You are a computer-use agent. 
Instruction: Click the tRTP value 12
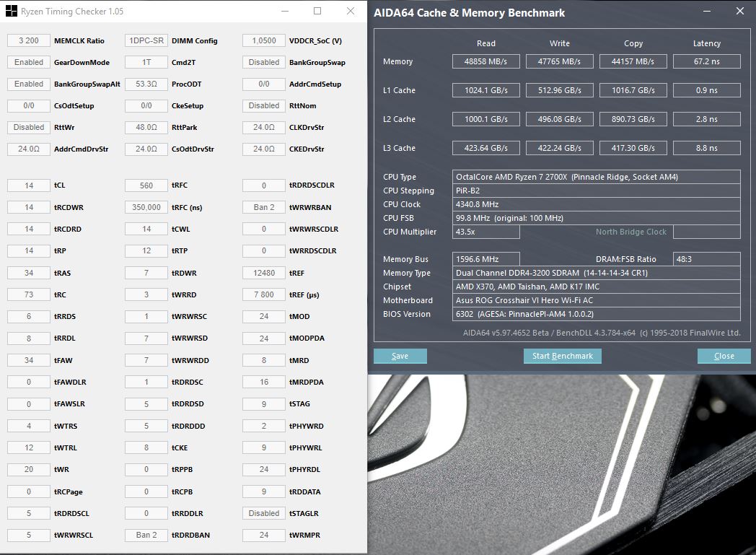(x=146, y=250)
